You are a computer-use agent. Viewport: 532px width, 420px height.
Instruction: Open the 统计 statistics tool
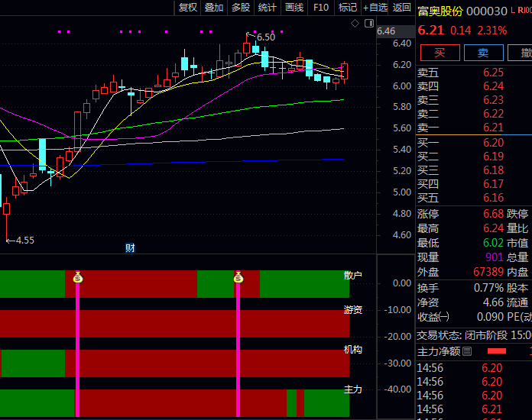267,8
